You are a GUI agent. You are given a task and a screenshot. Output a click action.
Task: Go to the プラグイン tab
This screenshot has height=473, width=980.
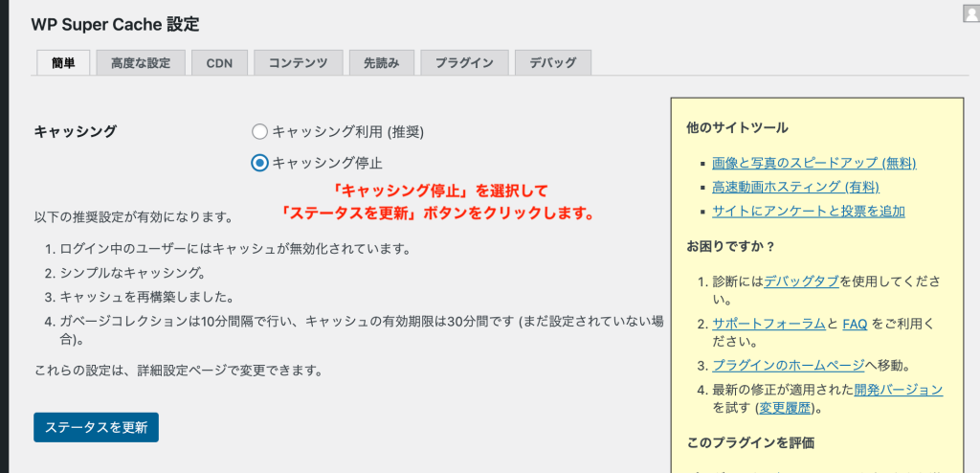(x=464, y=62)
